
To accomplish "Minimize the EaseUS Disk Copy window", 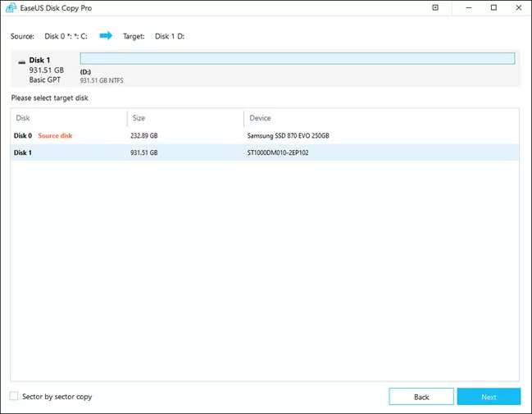I will 469,7.
